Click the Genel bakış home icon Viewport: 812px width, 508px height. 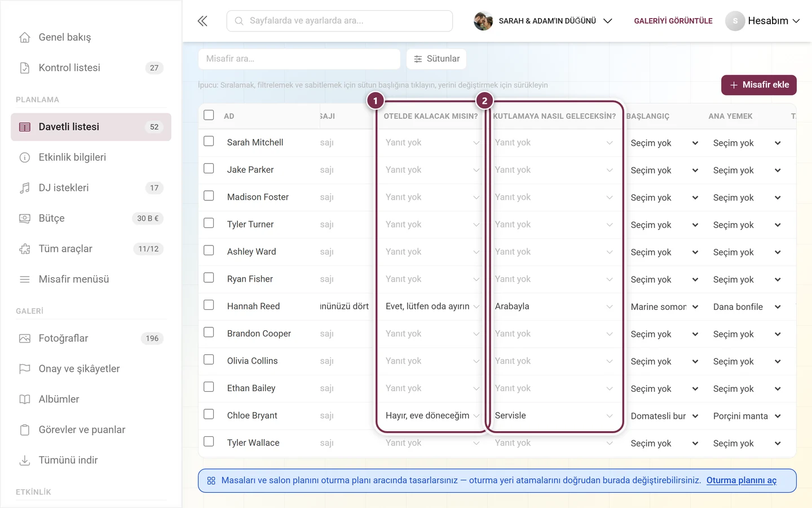(x=25, y=37)
